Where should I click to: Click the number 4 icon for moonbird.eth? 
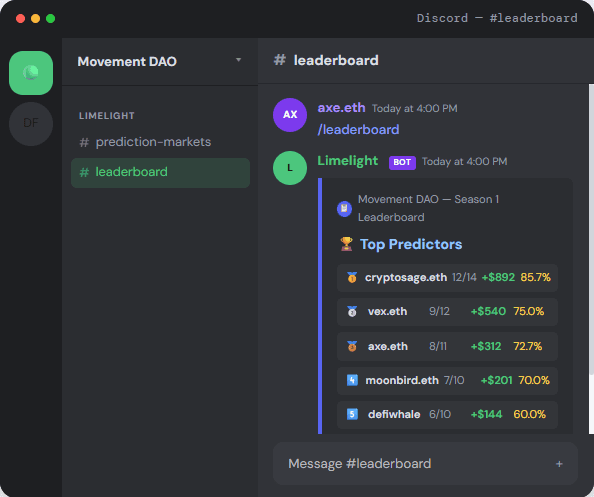352,380
